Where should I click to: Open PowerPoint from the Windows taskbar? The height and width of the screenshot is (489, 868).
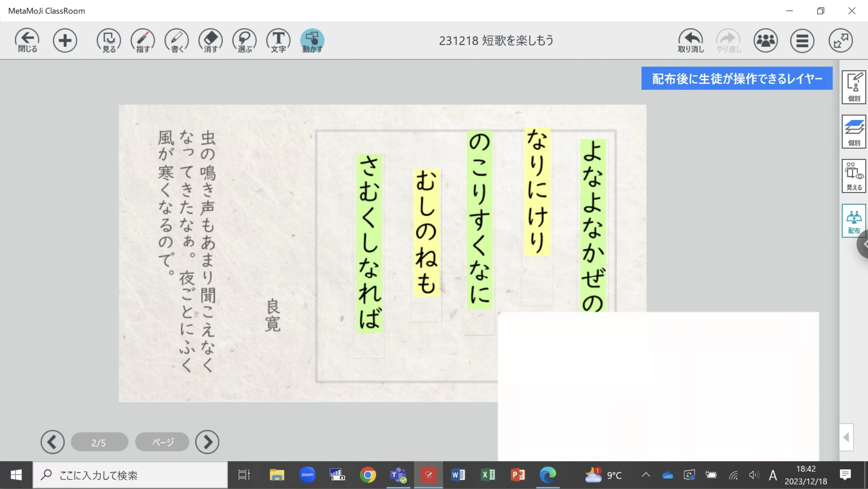point(517,475)
